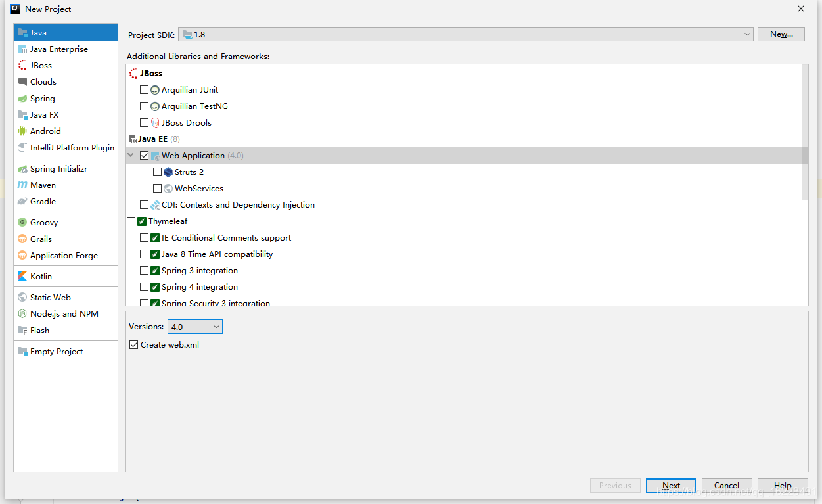Click the Flash folder icon
The image size is (822, 504).
[22, 330]
